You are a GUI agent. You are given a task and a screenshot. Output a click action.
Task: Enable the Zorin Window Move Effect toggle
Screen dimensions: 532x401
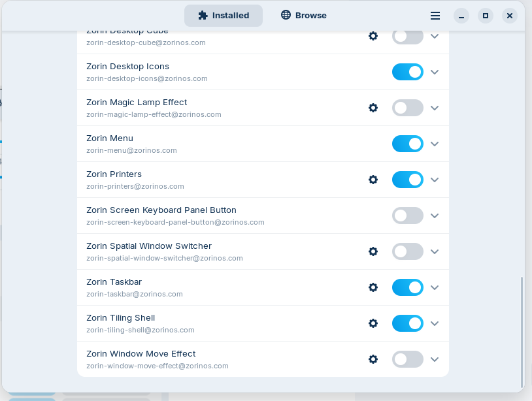(407, 359)
